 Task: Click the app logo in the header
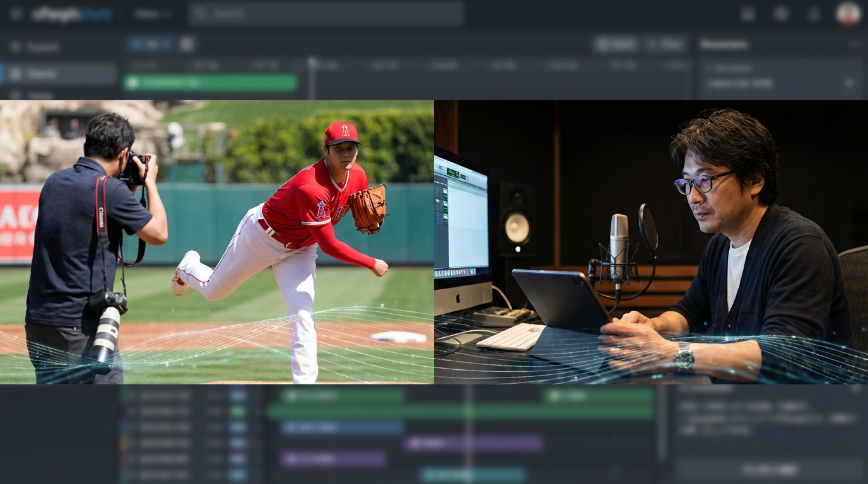71,14
